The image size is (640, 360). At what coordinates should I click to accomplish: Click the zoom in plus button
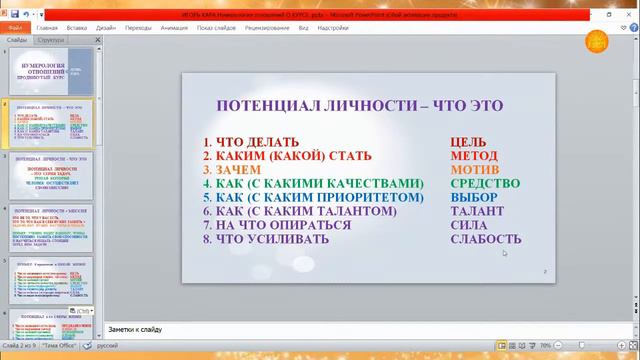point(621,346)
